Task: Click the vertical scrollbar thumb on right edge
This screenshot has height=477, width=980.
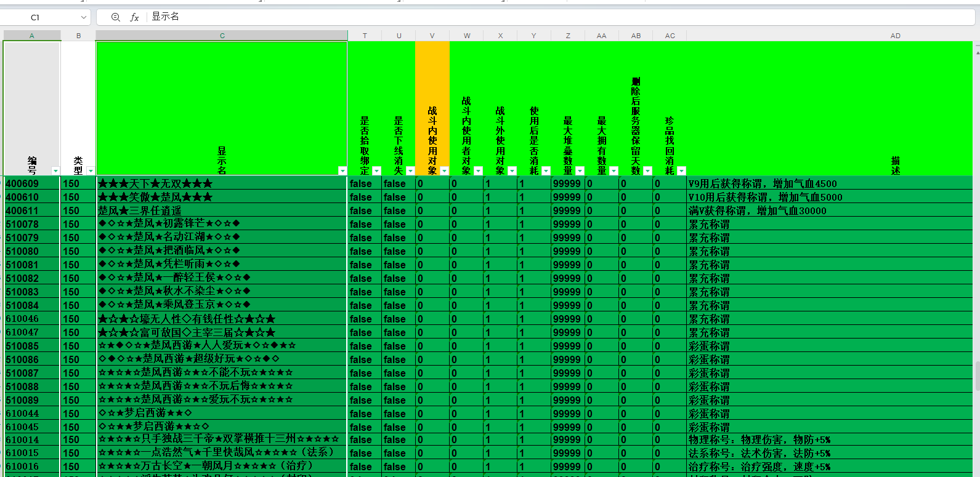Action: (x=977, y=375)
